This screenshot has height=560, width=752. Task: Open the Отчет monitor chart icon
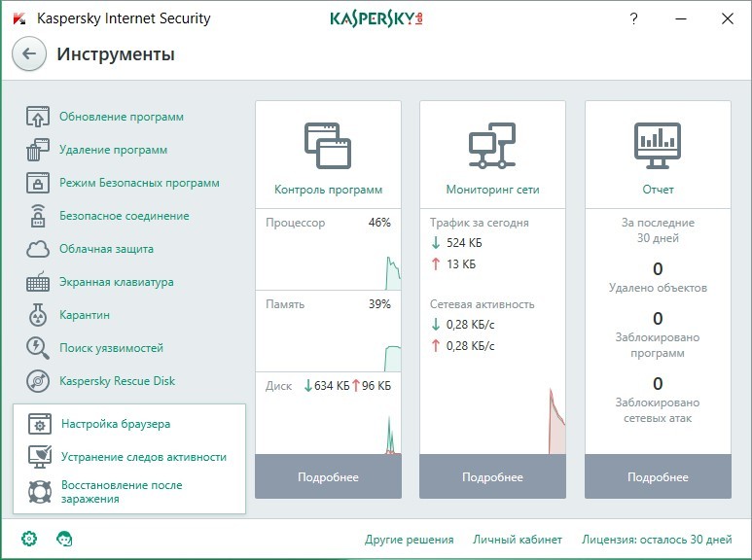(x=658, y=146)
